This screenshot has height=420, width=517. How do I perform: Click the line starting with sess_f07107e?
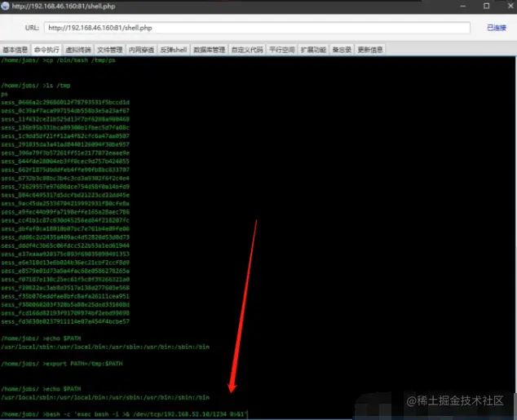tap(65, 279)
